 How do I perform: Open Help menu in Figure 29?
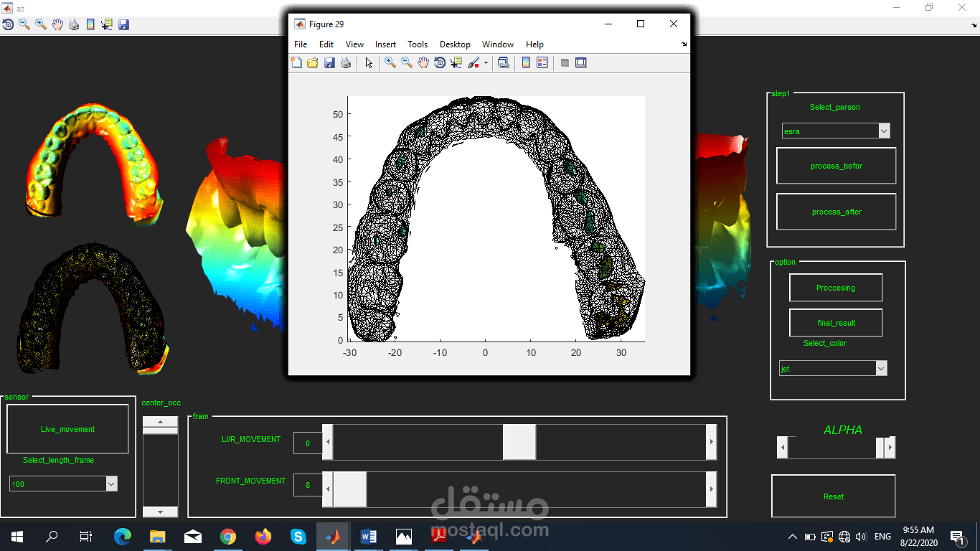click(534, 44)
